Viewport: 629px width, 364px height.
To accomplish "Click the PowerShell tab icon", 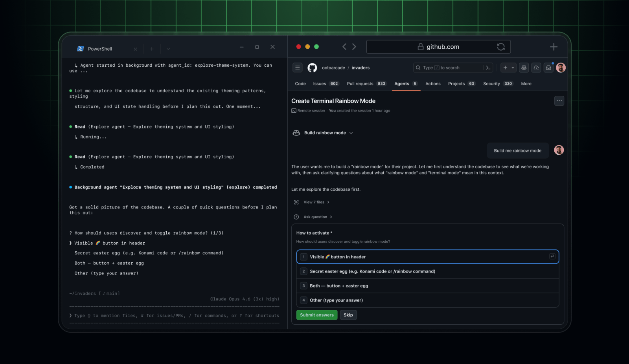I will coord(80,49).
